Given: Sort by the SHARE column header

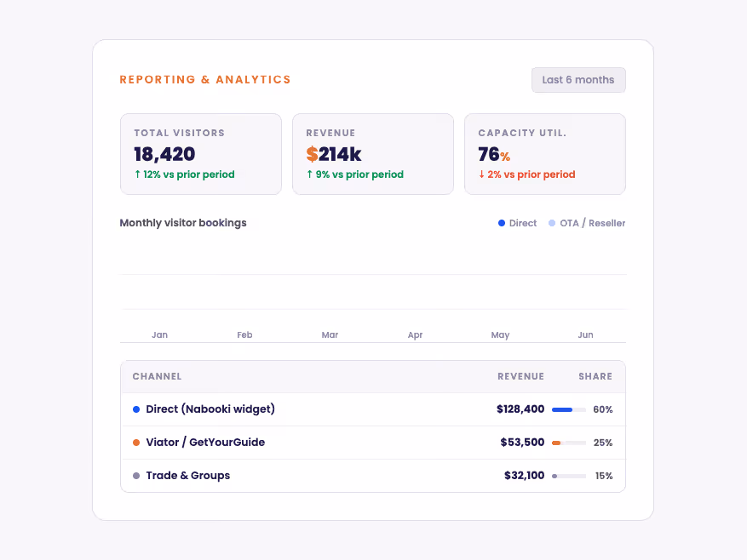Looking at the screenshot, I should (595, 376).
